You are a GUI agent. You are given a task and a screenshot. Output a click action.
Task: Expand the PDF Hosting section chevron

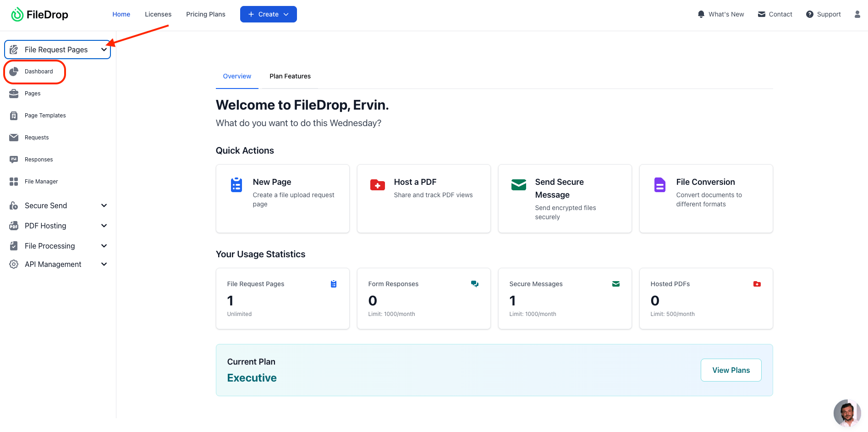pos(104,226)
